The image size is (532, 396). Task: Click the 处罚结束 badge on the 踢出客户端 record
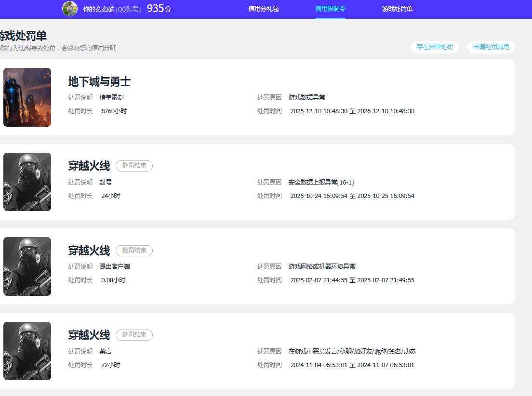tap(134, 251)
